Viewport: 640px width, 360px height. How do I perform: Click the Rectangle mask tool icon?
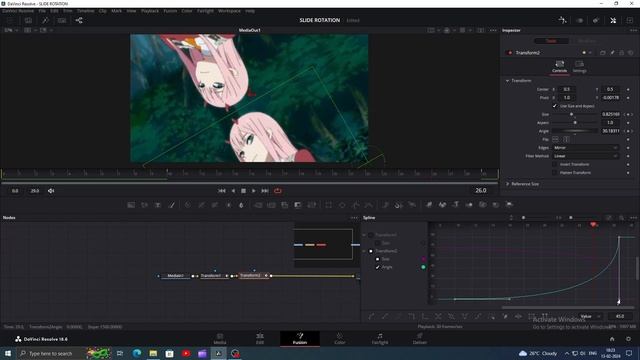[x=329, y=205]
